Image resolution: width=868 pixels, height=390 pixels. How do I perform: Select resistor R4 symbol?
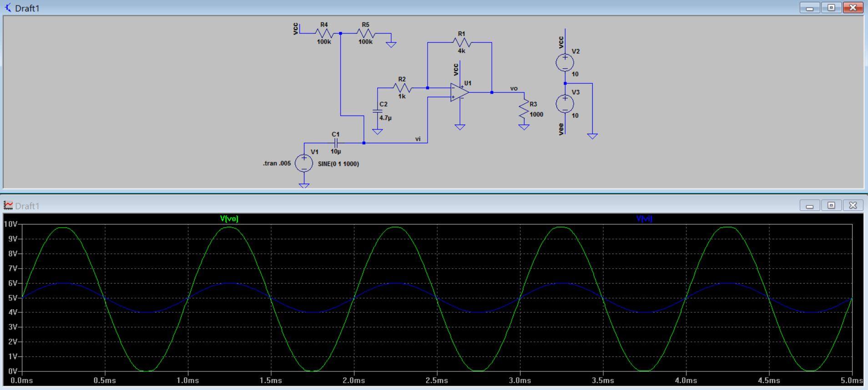(324, 33)
